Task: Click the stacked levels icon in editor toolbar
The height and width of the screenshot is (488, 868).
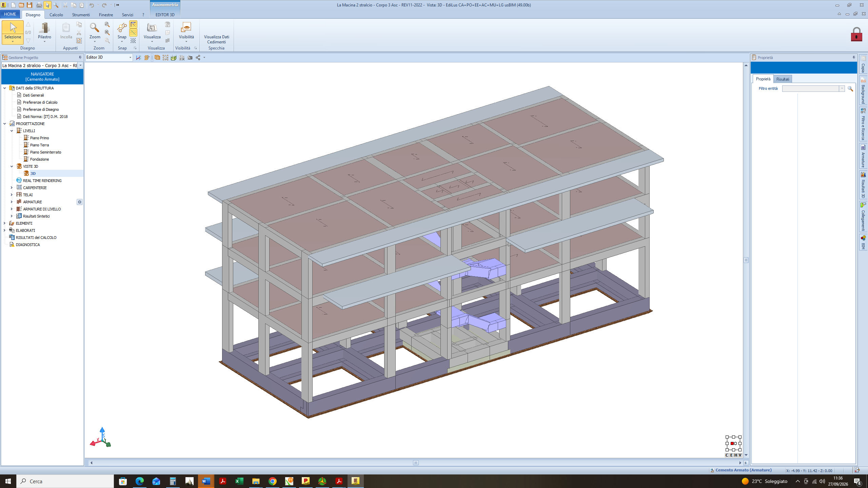Action: point(147,58)
